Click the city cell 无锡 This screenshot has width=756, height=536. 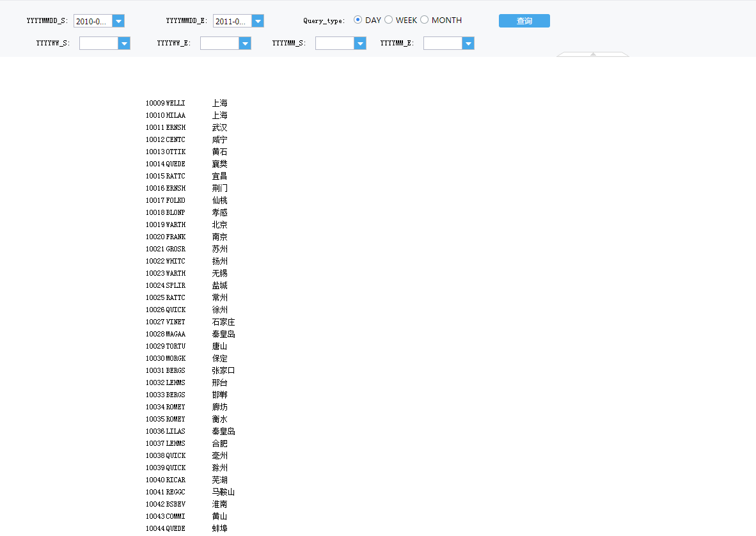220,273
